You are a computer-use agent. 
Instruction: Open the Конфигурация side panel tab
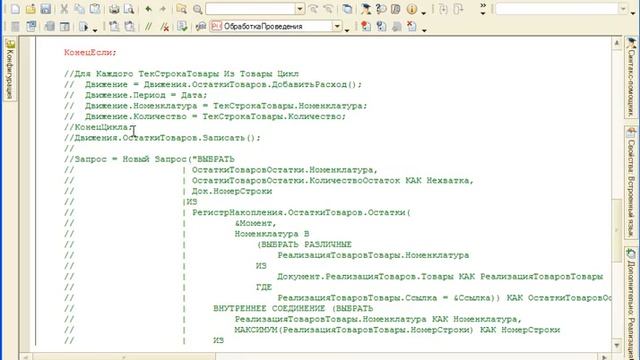pos(10,69)
